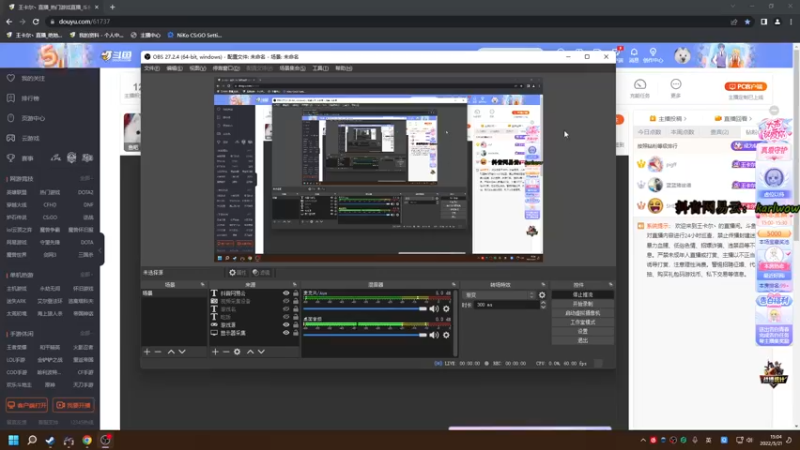Lock the 视频采集设备 source
Image resolution: width=800 pixels, height=450 pixels.
tap(295, 301)
